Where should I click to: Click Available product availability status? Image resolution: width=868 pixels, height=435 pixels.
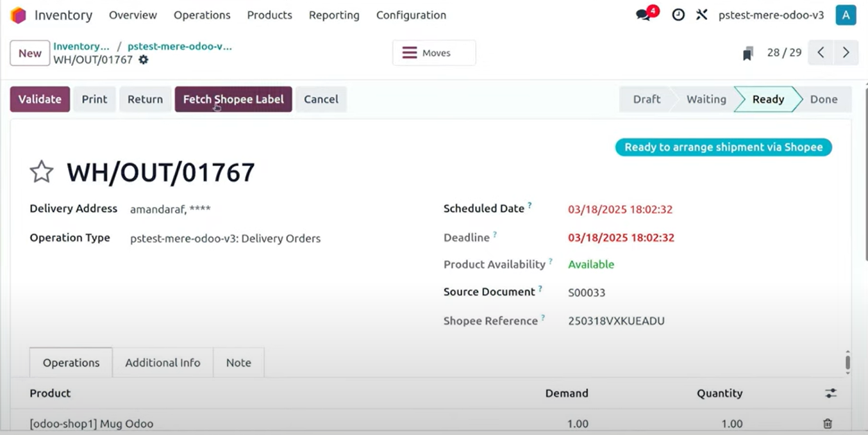click(x=591, y=264)
